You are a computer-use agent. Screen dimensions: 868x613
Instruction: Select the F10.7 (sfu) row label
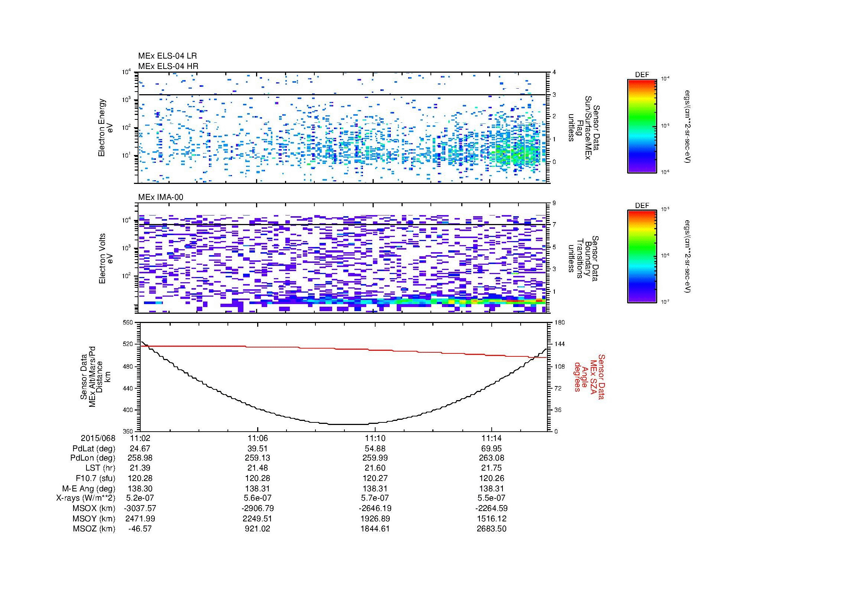coord(95,478)
